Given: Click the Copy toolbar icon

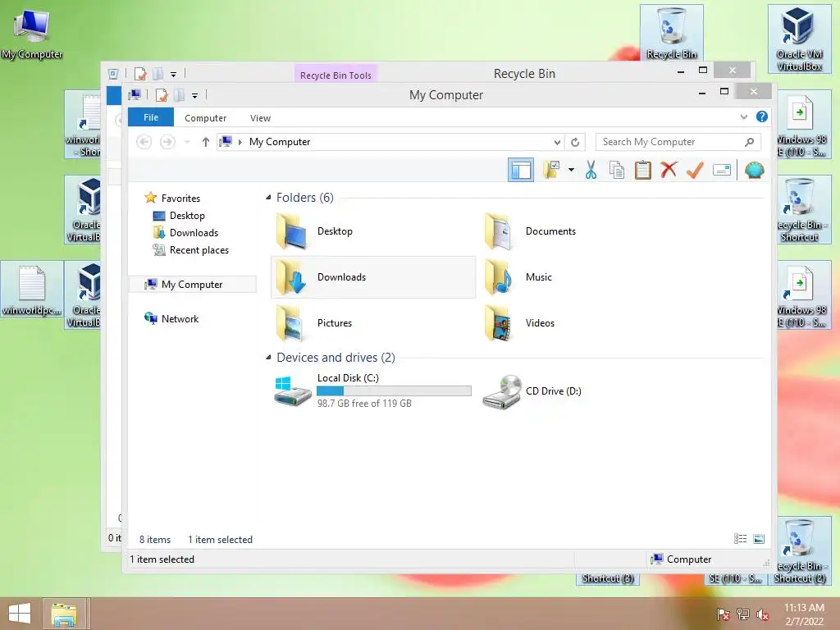Looking at the screenshot, I should coord(617,170).
